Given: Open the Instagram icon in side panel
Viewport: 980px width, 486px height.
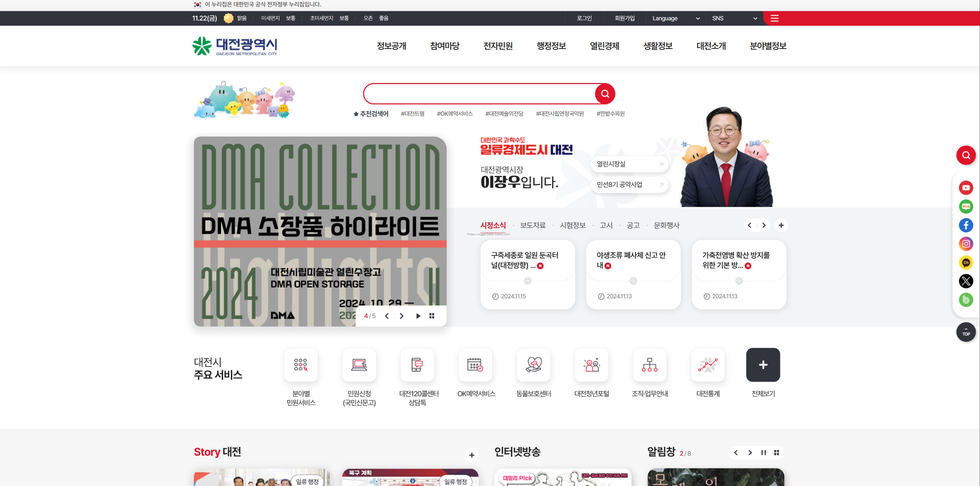Looking at the screenshot, I should [x=966, y=244].
